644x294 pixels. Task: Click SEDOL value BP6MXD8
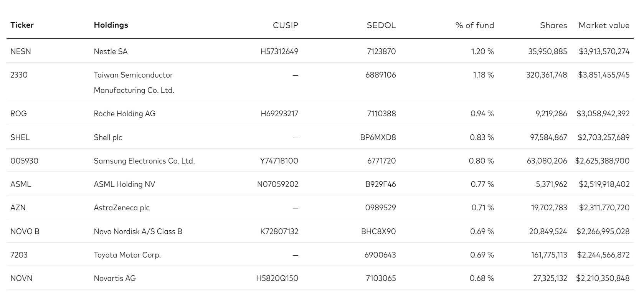(378, 137)
